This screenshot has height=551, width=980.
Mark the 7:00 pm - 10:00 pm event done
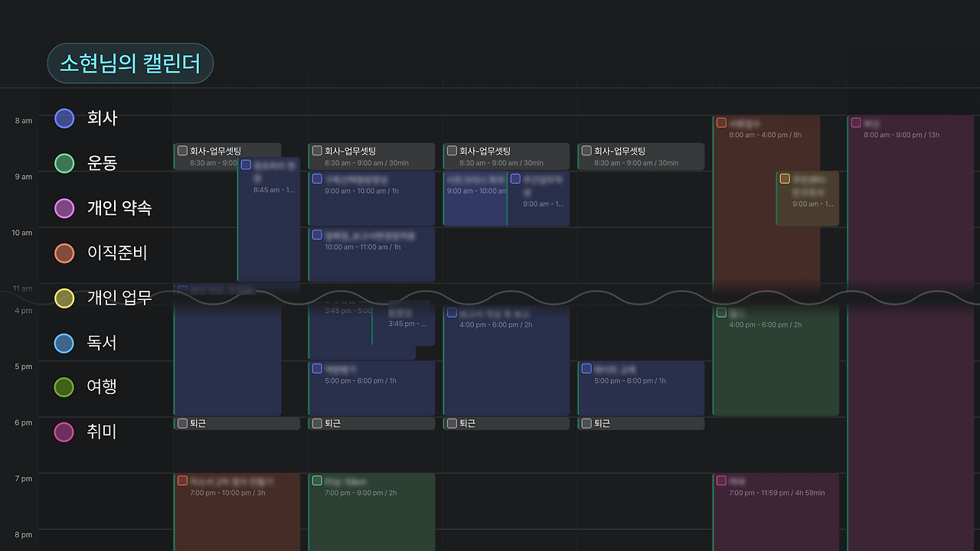[182, 481]
